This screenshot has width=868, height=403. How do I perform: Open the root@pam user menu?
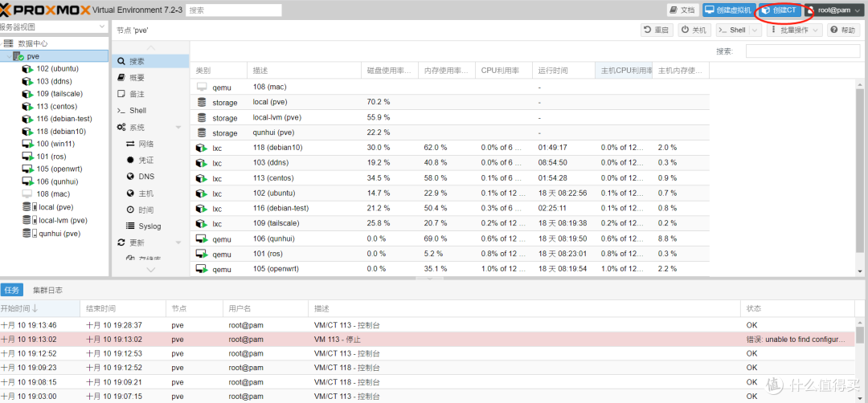pyautogui.click(x=834, y=10)
